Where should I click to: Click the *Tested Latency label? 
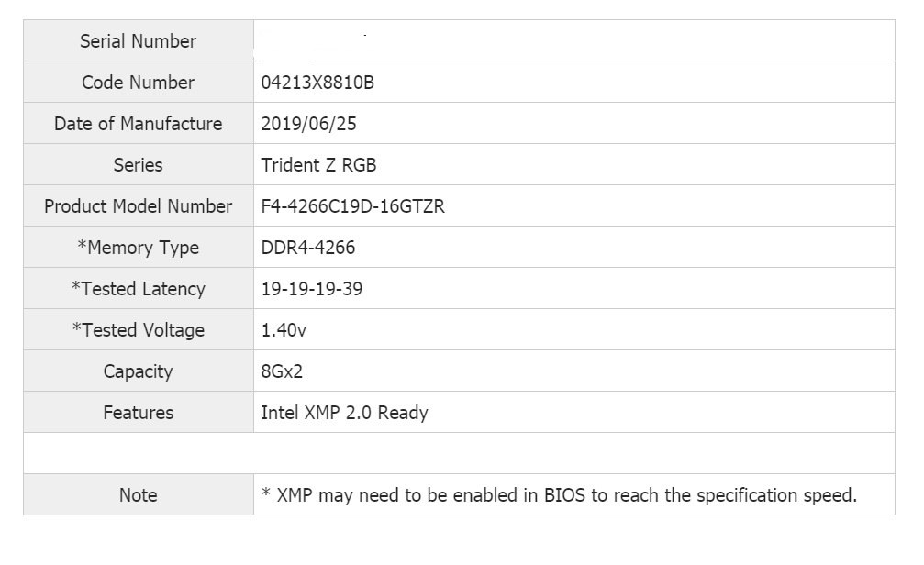(138, 289)
